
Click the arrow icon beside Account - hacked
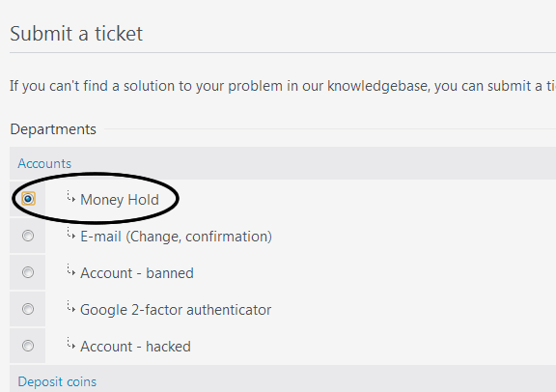[70, 344]
